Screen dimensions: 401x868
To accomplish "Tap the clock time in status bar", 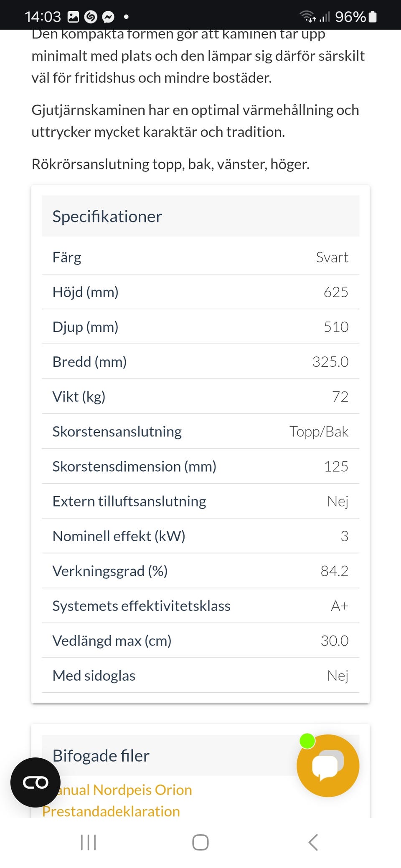I will (x=43, y=17).
